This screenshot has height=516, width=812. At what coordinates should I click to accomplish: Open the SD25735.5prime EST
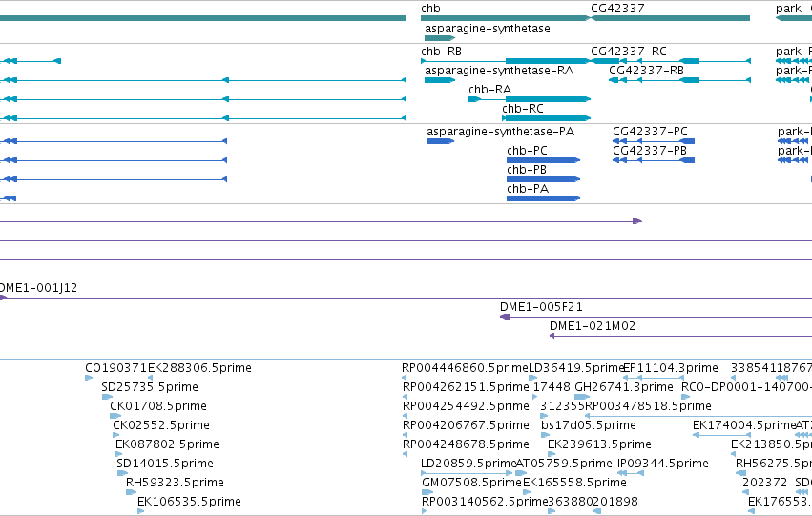click(107, 397)
